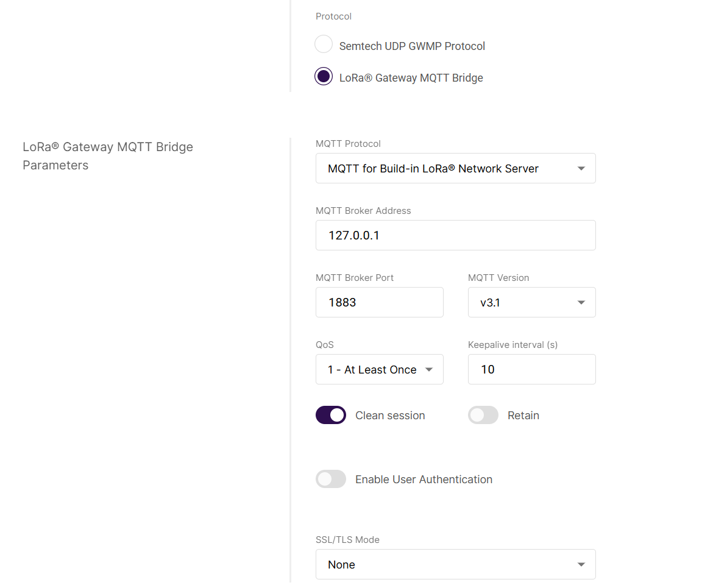Select the LoRa Gateway MQTT Bridge radio button
702x588 pixels.
tap(324, 76)
